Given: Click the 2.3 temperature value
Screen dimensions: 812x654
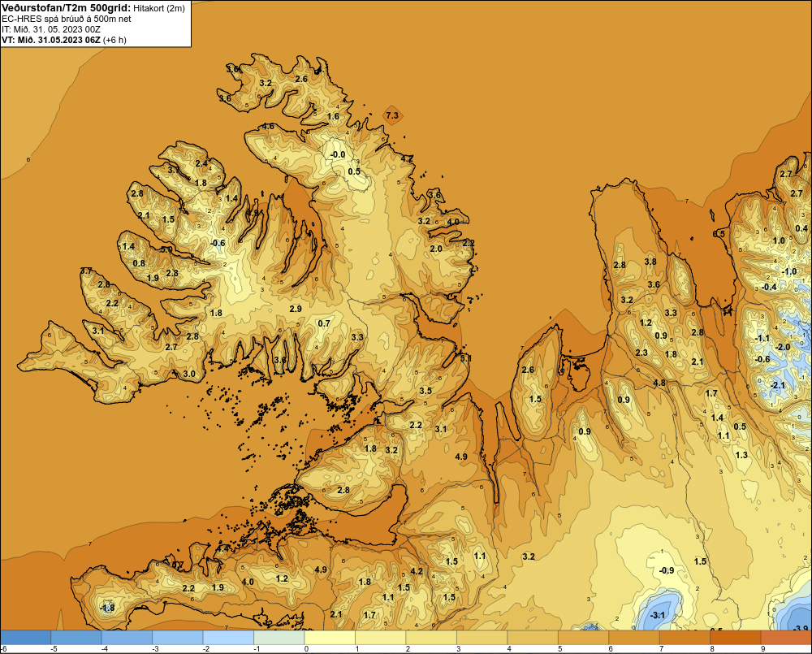Looking at the screenshot, I should click(641, 353).
